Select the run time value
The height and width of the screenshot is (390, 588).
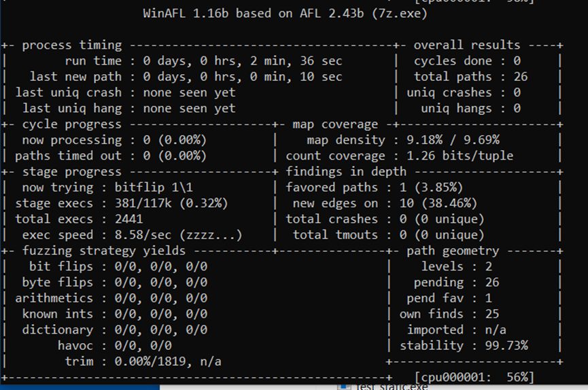pos(242,60)
